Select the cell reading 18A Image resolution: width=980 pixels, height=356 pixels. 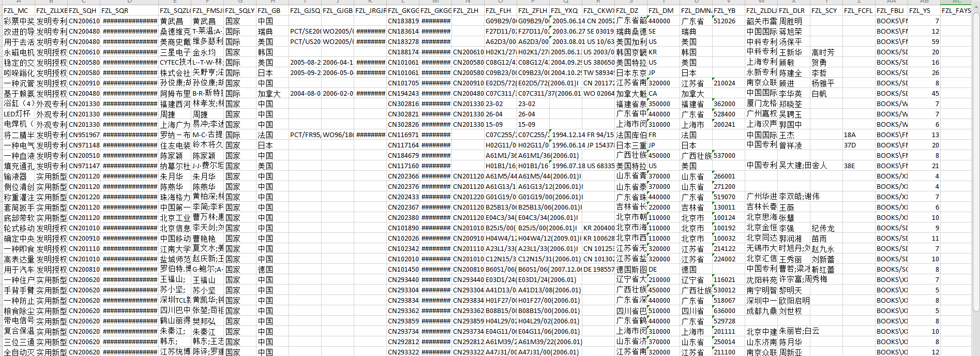(x=859, y=135)
